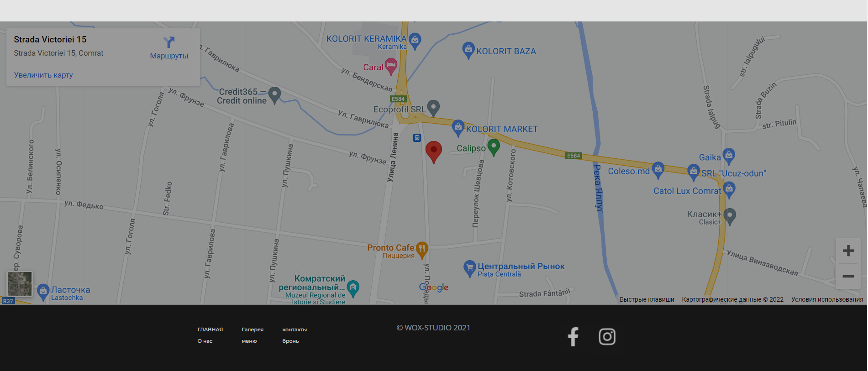Go to О нас footer link
868x371 pixels.
205,341
